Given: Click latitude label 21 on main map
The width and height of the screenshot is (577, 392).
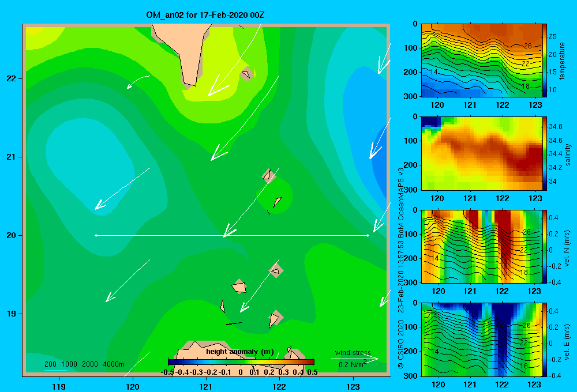Looking at the screenshot, I should [x=12, y=157].
